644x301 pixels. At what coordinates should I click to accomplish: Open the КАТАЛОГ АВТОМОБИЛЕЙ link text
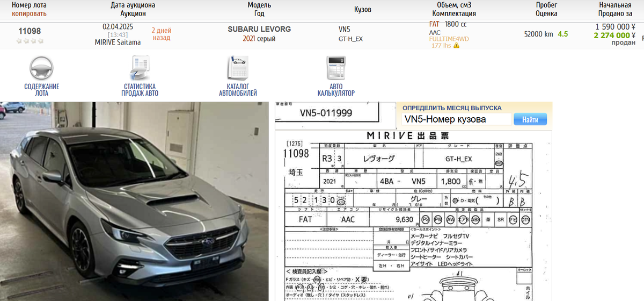click(238, 90)
